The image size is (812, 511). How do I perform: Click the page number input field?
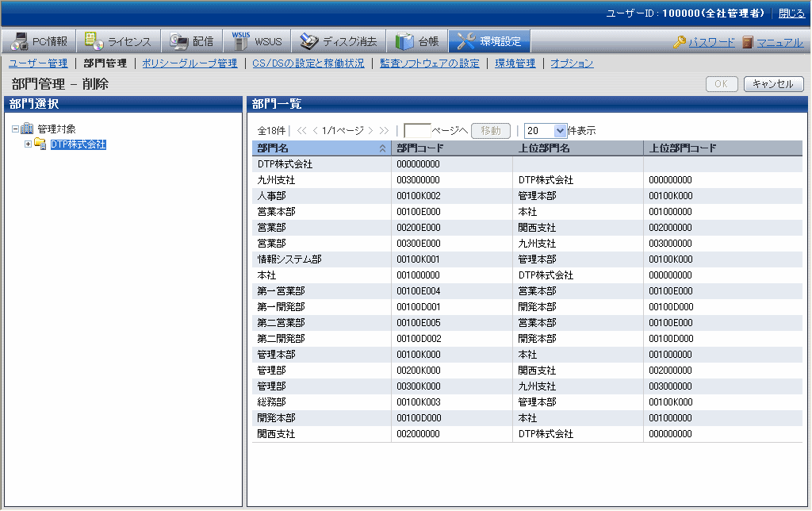point(417,131)
